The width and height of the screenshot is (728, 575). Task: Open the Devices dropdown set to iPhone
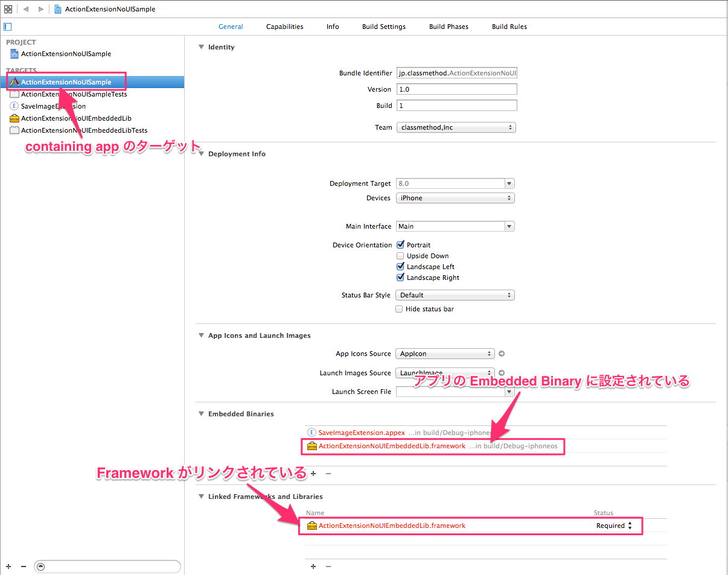click(x=455, y=197)
